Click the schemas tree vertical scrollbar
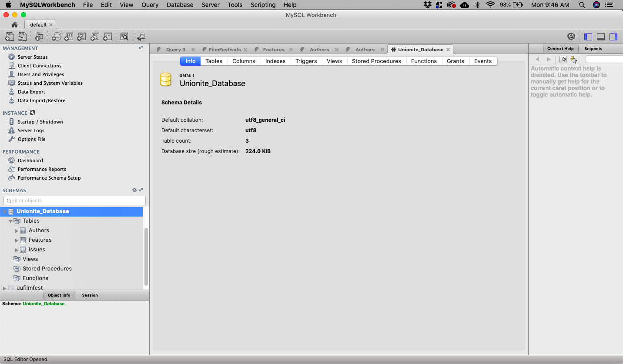 tap(146, 256)
